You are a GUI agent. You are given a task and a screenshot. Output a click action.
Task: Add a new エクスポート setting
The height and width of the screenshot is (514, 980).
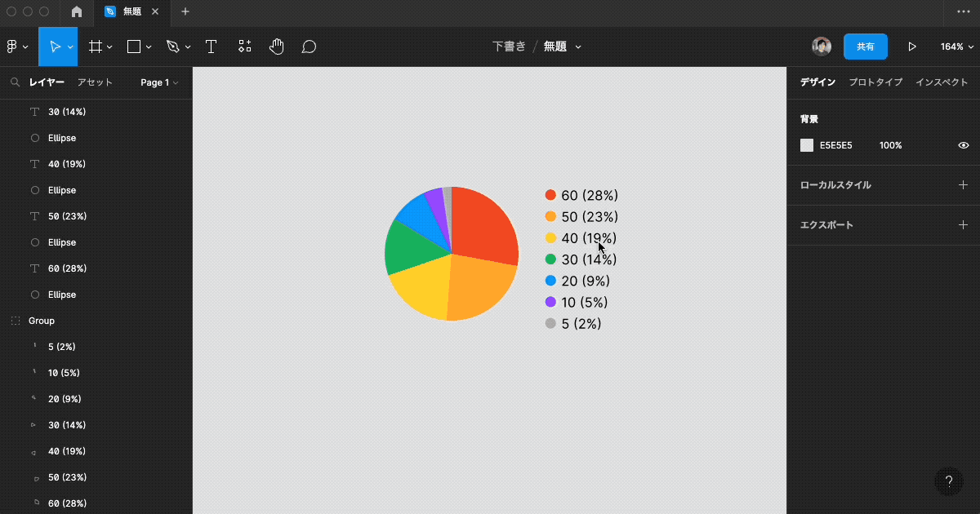(x=964, y=224)
